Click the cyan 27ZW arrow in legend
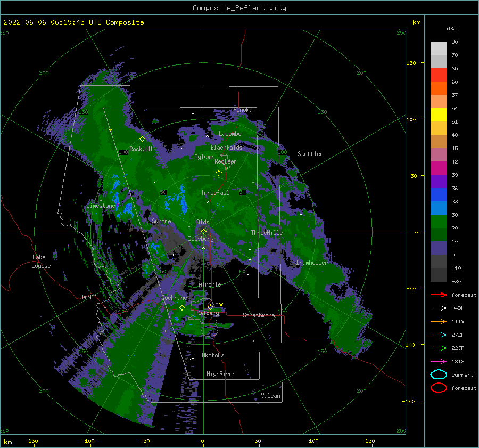Viewport: 479px width, 448px height. pyautogui.click(x=439, y=335)
